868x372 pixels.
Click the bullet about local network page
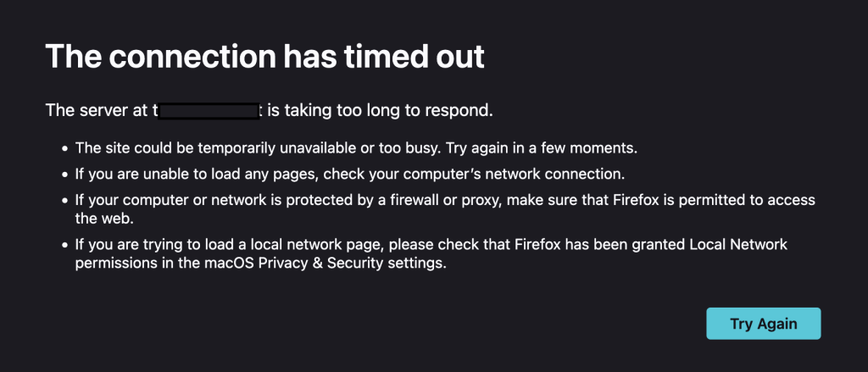431,245
